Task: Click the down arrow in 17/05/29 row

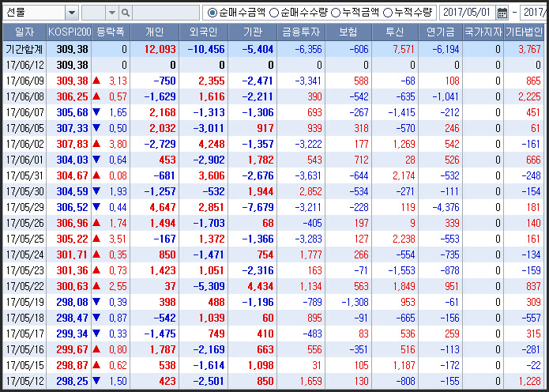Action: point(96,207)
